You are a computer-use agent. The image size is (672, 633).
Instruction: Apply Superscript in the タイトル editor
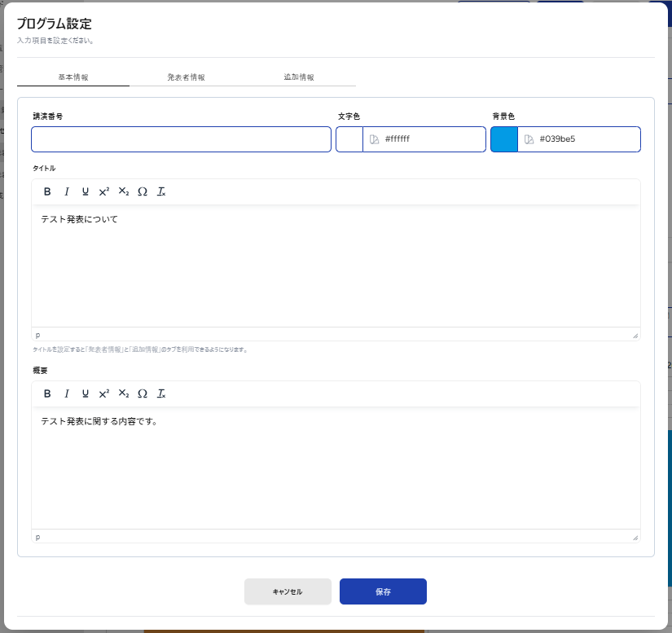104,191
